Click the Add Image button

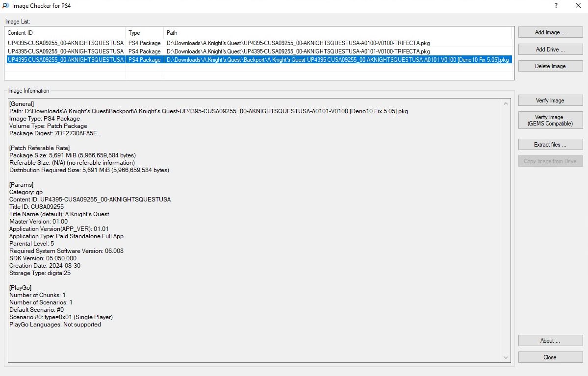[x=550, y=32]
